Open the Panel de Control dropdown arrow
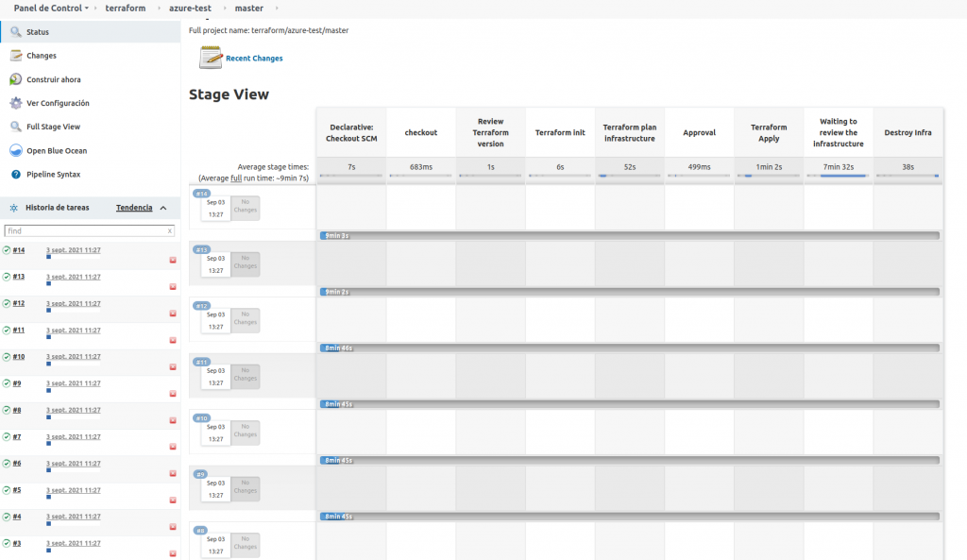Viewport: 967px width, 560px height. 87,8
